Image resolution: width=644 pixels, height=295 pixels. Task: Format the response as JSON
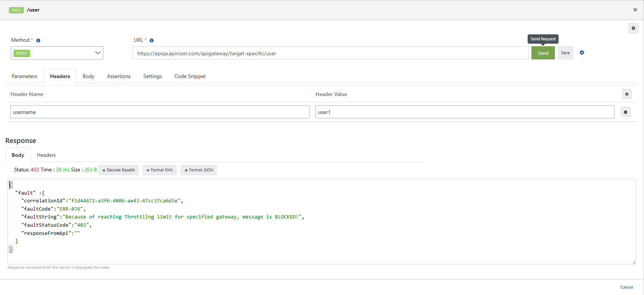click(198, 170)
